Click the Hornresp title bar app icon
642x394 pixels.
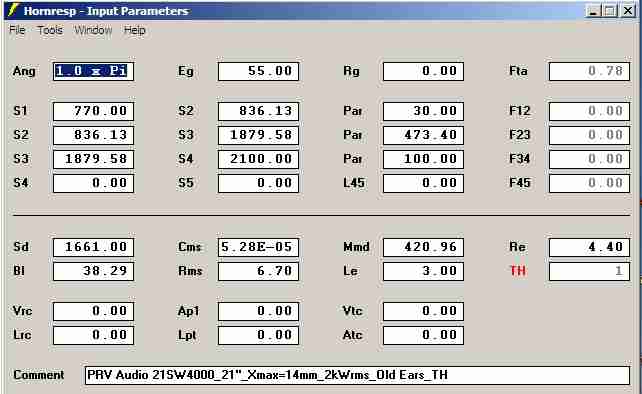13,10
